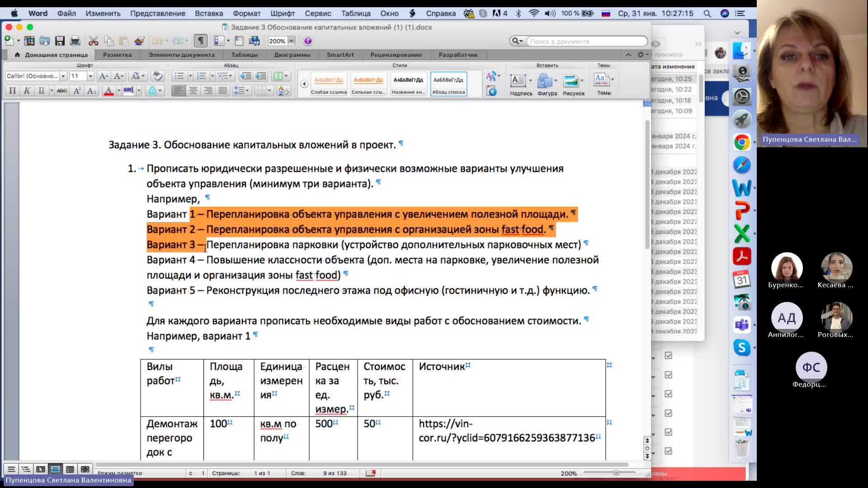Image resolution: width=868 pixels, height=488 pixels.
Task: Apply the red font color swatch
Action: click(108, 91)
